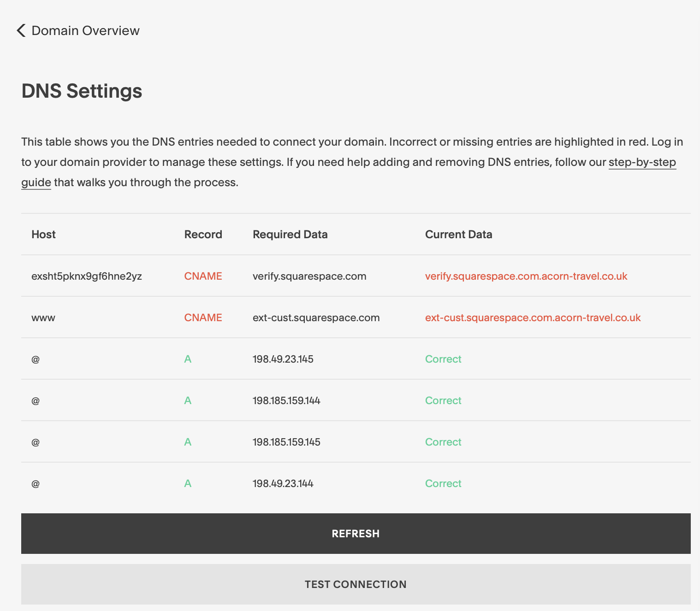
Task: Click the Test Connection button
Action: 356,584
